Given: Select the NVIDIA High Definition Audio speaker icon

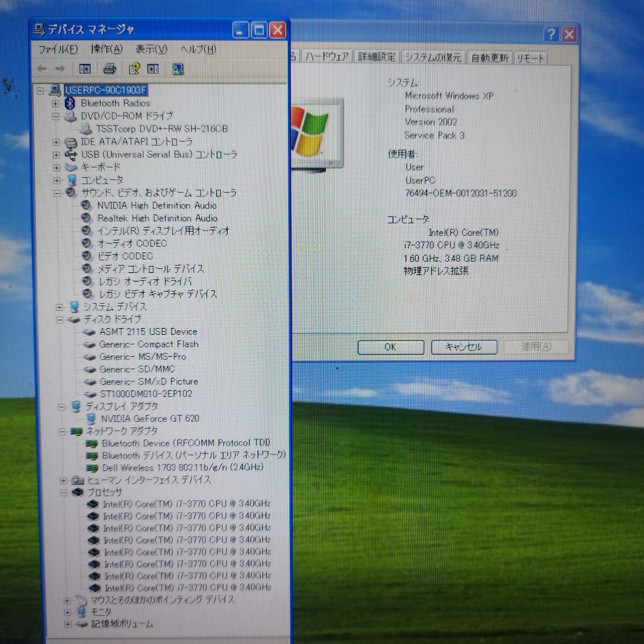Looking at the screenshot, I should pyautogui.click(x=86, y=205).
